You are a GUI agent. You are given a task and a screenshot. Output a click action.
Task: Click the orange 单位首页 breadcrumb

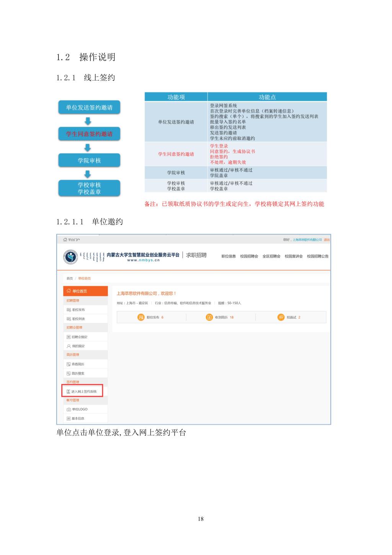point(85,279)
